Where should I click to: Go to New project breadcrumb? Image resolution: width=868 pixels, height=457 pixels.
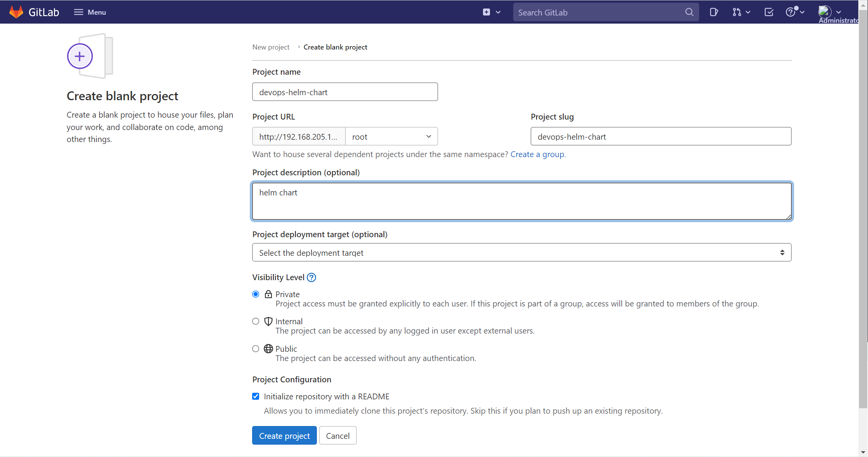[271, 47]
